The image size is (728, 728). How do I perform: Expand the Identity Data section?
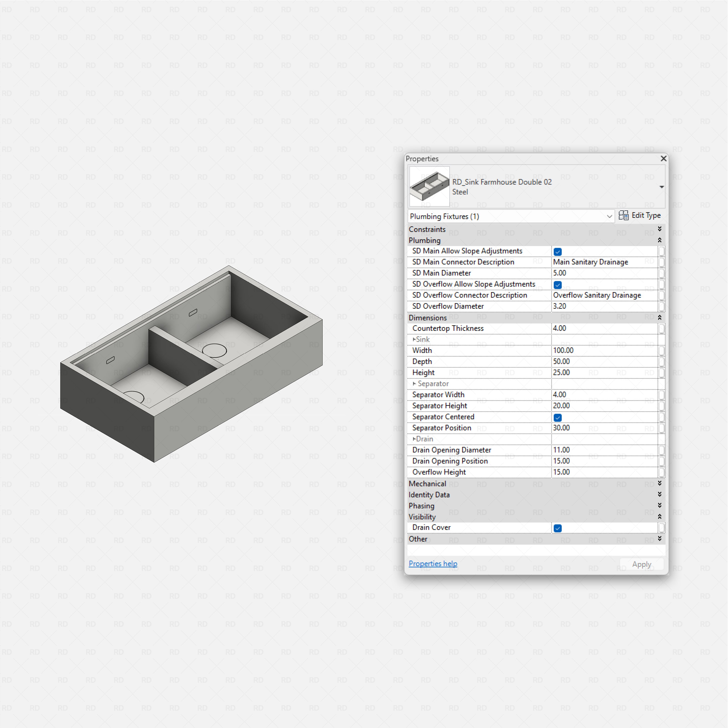[x=660, y=494]
